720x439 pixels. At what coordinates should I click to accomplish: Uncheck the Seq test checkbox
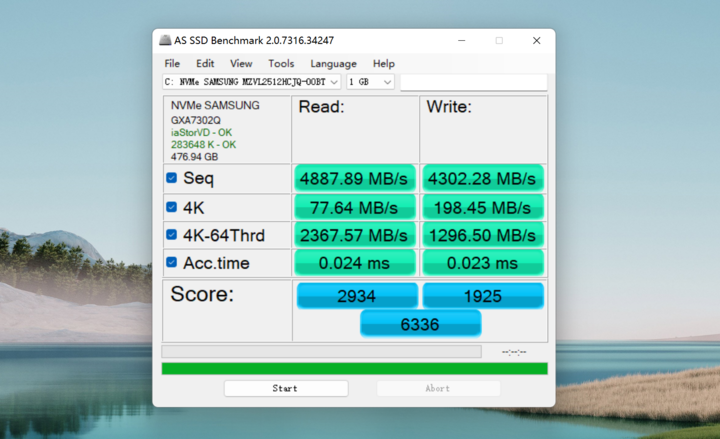click(x=172, y=178)
